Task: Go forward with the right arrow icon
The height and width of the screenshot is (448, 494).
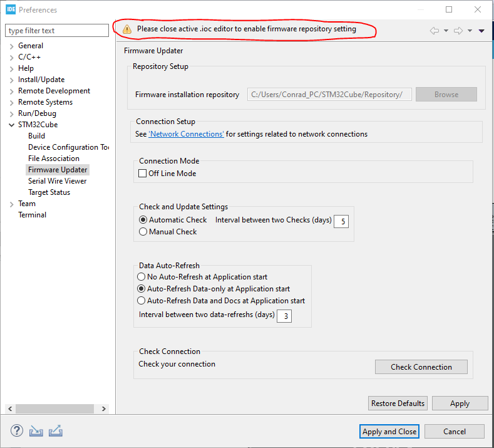Action: click(x=458, y=31)
